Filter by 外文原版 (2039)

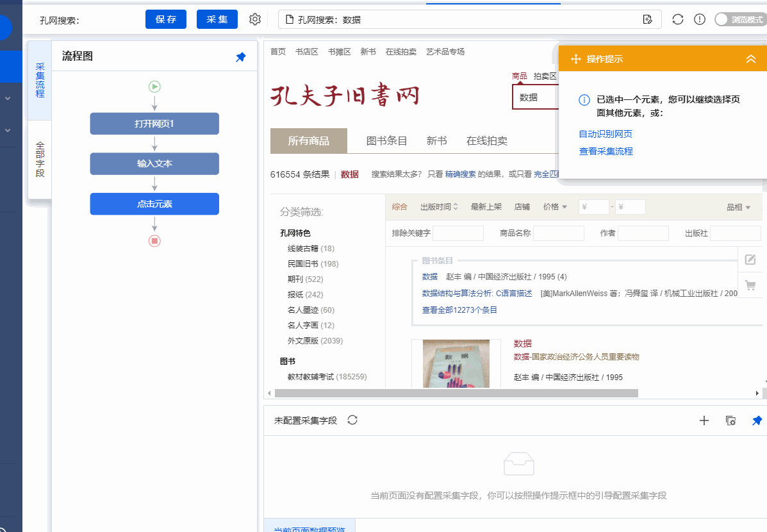click(x=315, y=340)
